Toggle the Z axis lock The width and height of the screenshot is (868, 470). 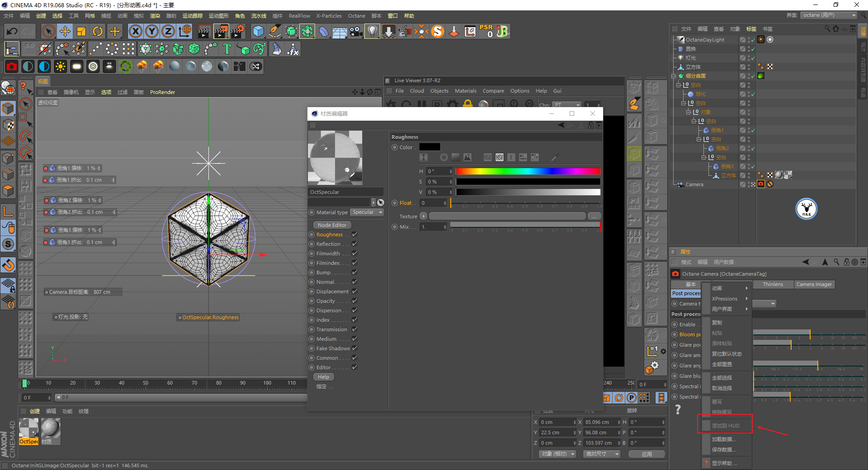168,31
